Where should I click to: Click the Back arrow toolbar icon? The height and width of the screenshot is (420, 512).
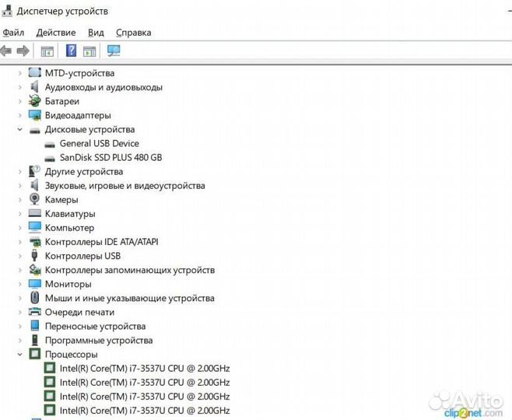(x=6, y=51)
